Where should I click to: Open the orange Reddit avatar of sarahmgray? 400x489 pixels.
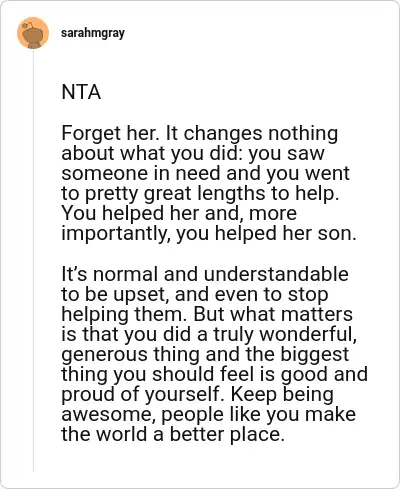pos(33,33)
